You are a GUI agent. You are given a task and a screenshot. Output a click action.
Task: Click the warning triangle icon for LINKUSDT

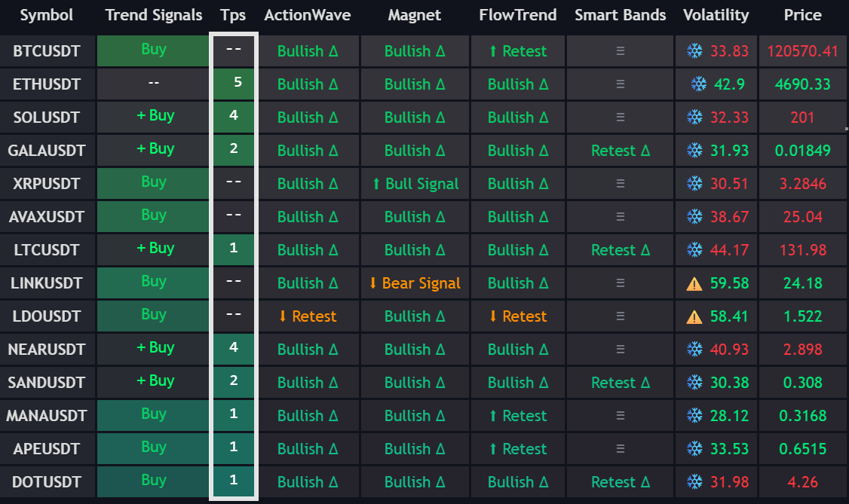coord(694,283)
